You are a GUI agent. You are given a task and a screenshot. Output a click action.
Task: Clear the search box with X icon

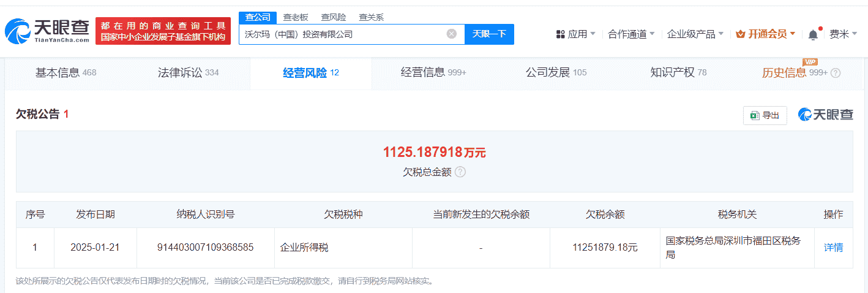[452, 34]
